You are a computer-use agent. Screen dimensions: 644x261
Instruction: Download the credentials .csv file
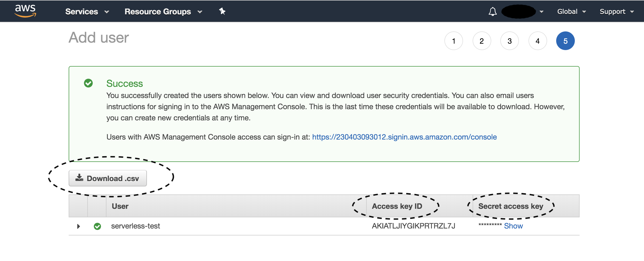(x=108, y=178)
